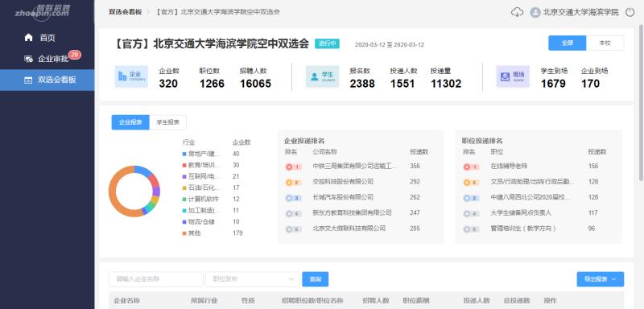Select the 学生报表 tab

[167, 122]
